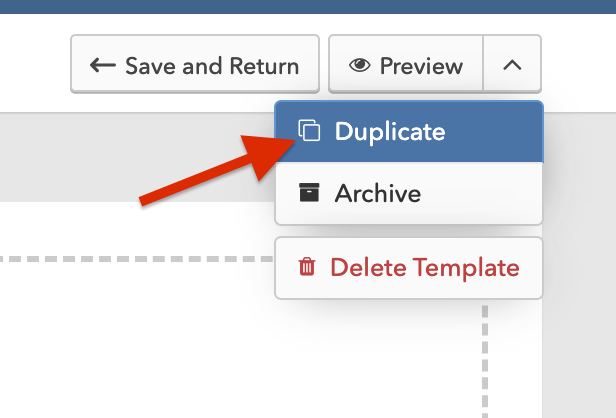Click the overlapping squares Duplicate icon
Viewport: 616px width, 418px height.
[x=309, y=130]
